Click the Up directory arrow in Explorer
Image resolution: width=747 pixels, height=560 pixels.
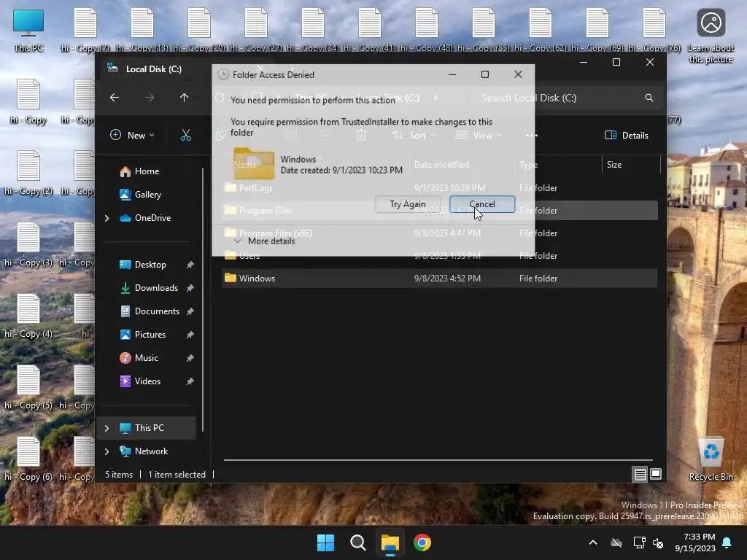(x=185, y=98)
